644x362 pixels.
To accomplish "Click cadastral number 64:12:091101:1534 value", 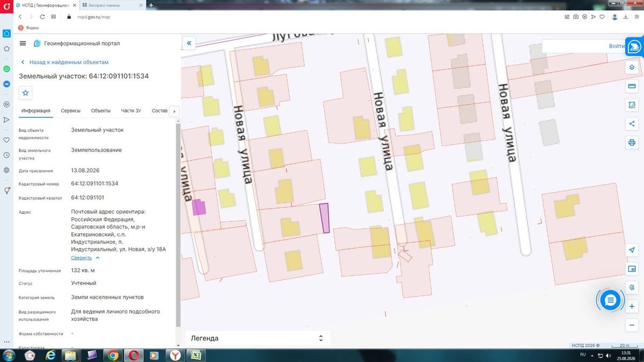I will [94, 183].
